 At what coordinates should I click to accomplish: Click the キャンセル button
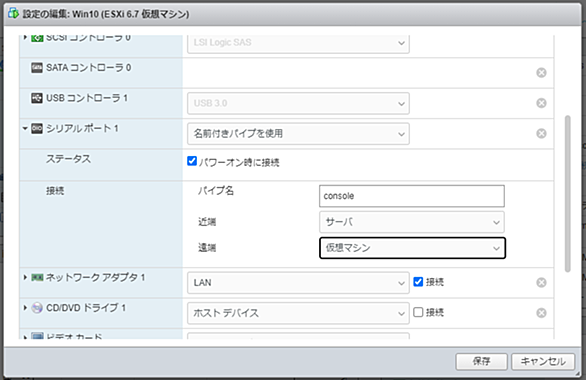coord(543,361)
